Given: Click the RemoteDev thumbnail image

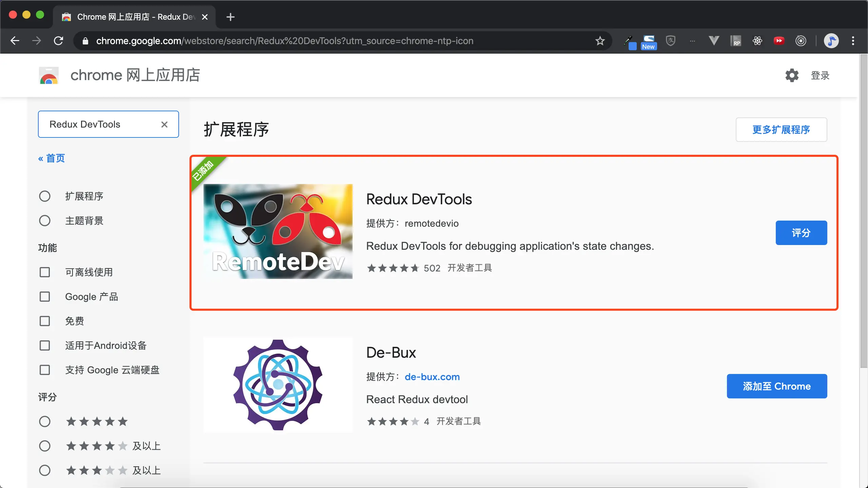Looking at the screenshot, I should coord(278,231).
